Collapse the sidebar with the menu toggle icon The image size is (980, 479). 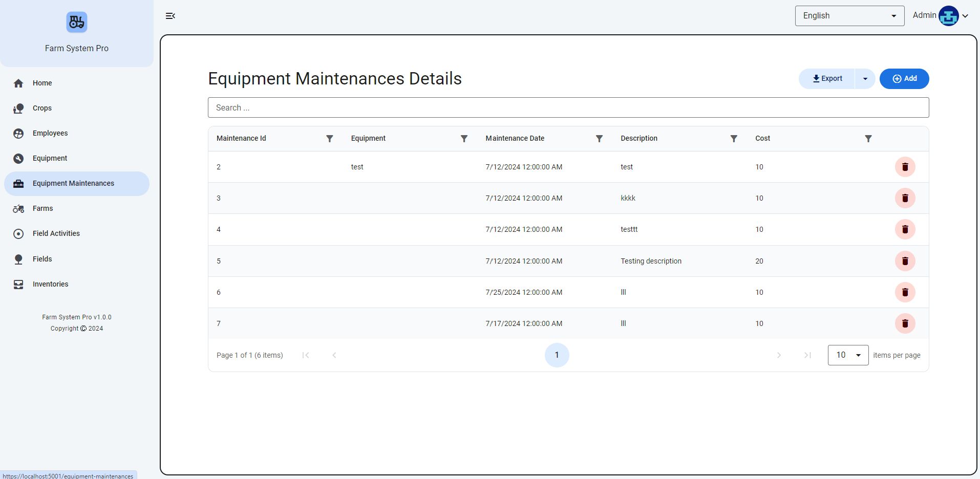pos(171,16)
